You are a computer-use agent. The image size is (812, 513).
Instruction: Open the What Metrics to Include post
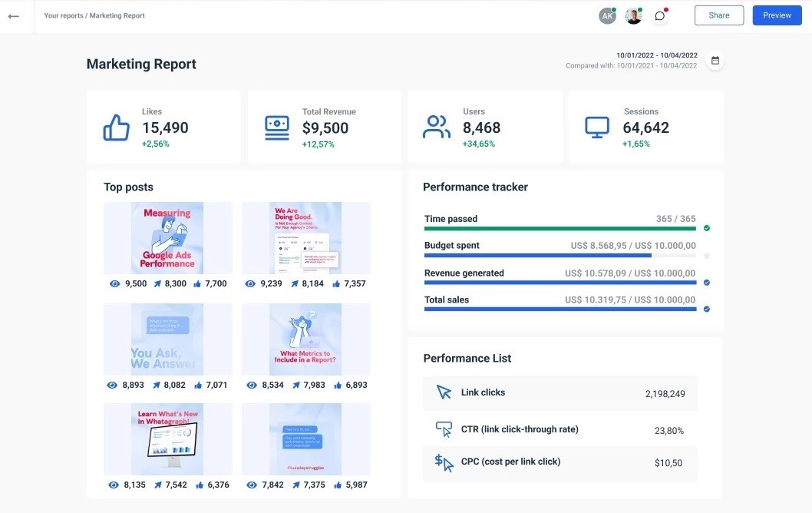tap(305, 339)
